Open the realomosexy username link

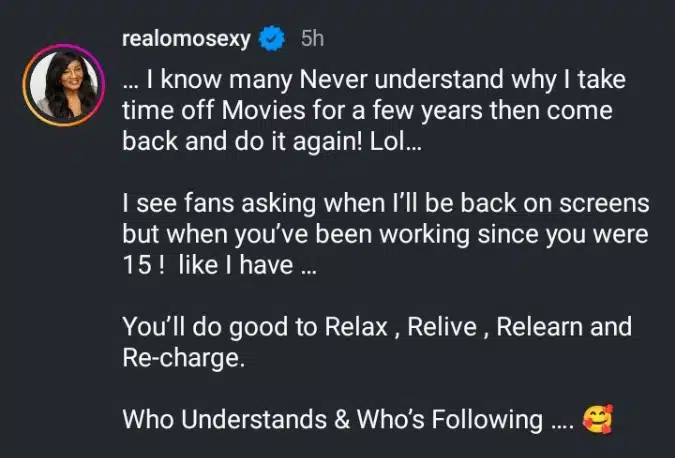pyautogui.click(x=187, y=41)
